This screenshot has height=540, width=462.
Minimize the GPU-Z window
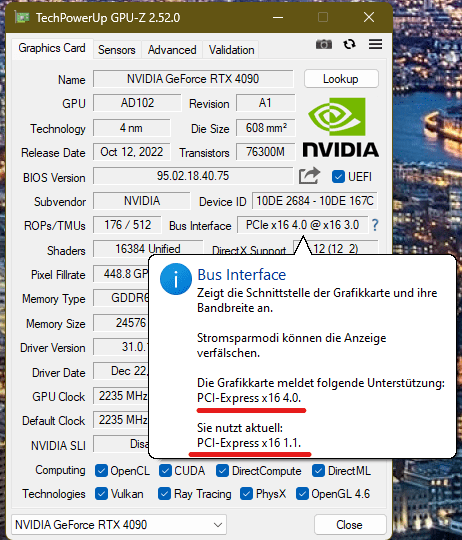point(278,17)
